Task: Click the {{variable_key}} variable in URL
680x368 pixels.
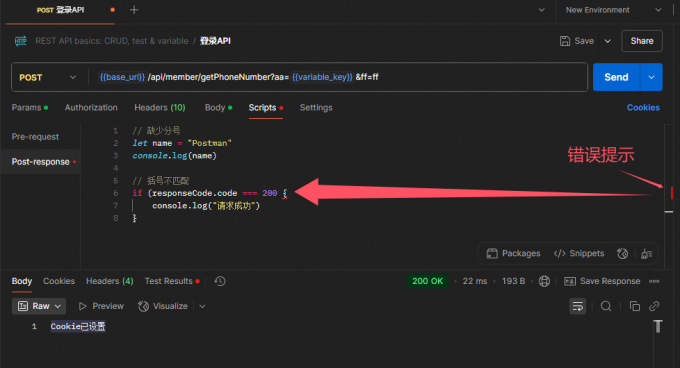Action: [322, 77]
